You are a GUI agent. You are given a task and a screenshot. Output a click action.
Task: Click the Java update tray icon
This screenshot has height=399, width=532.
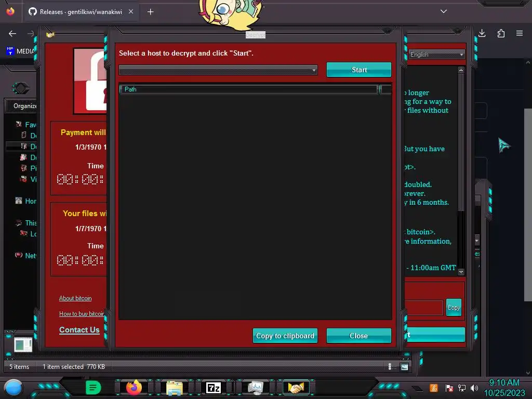(434, 388)
